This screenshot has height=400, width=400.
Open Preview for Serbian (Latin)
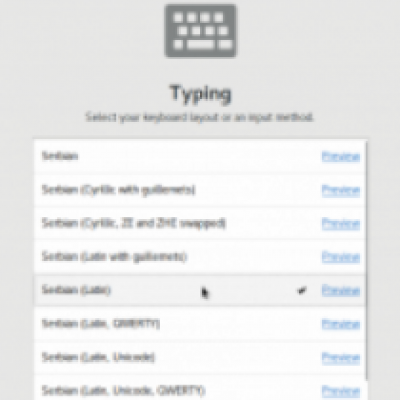tap(341, 290)
